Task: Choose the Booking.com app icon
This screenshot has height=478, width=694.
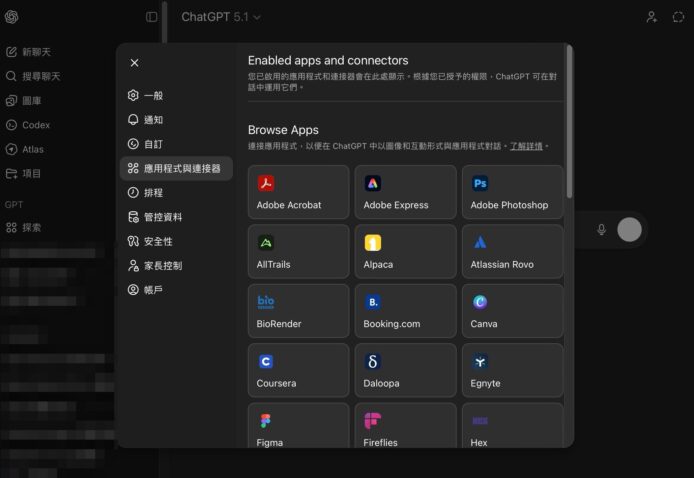Action: coord(373,302)
